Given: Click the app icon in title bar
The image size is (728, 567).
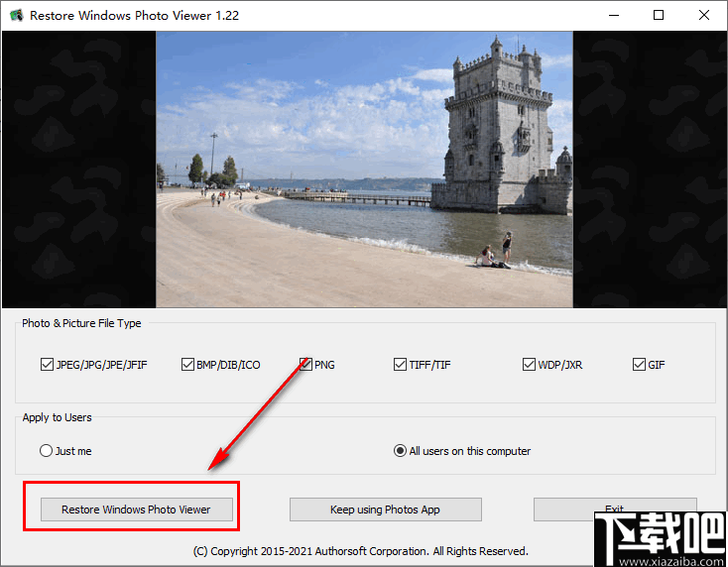Looking at the screenshot, I should 17,15.
